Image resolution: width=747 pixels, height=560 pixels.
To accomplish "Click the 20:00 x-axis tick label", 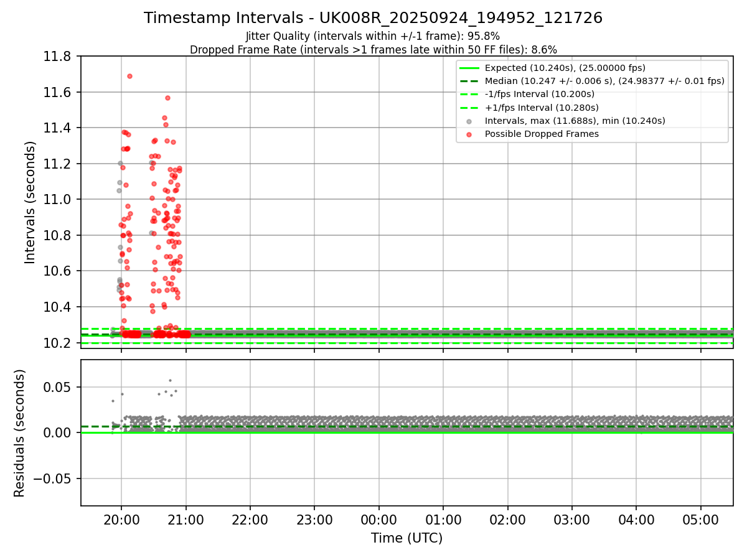I will (121, 520).
